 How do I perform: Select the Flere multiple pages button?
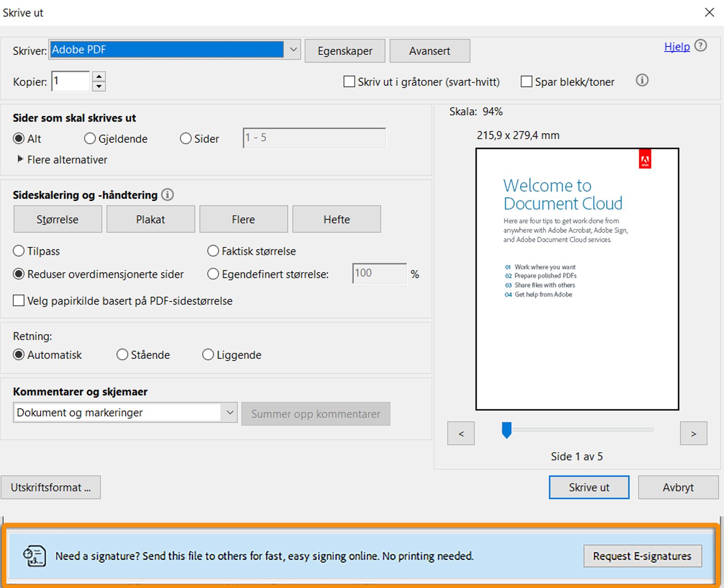pyautogui.click(x=243, y=219)
